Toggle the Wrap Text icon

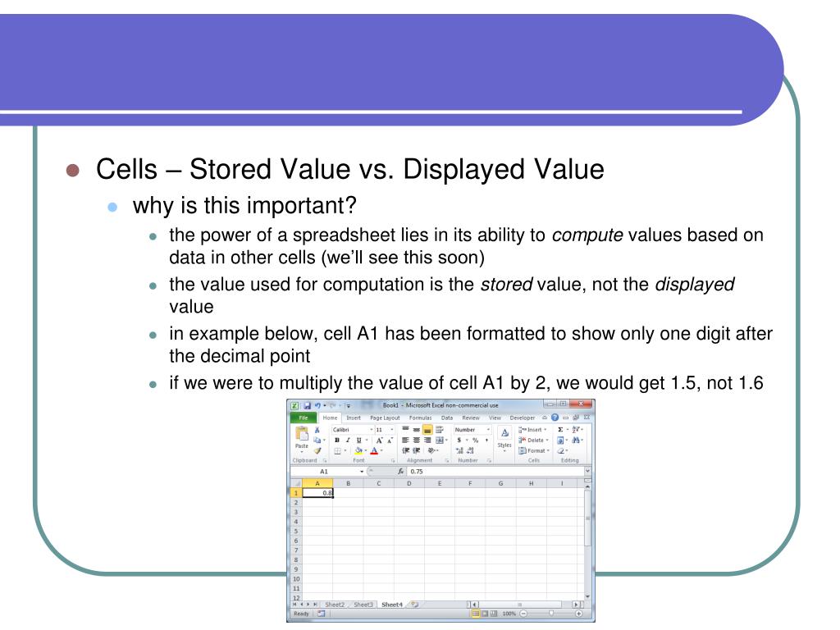(439, 430)
